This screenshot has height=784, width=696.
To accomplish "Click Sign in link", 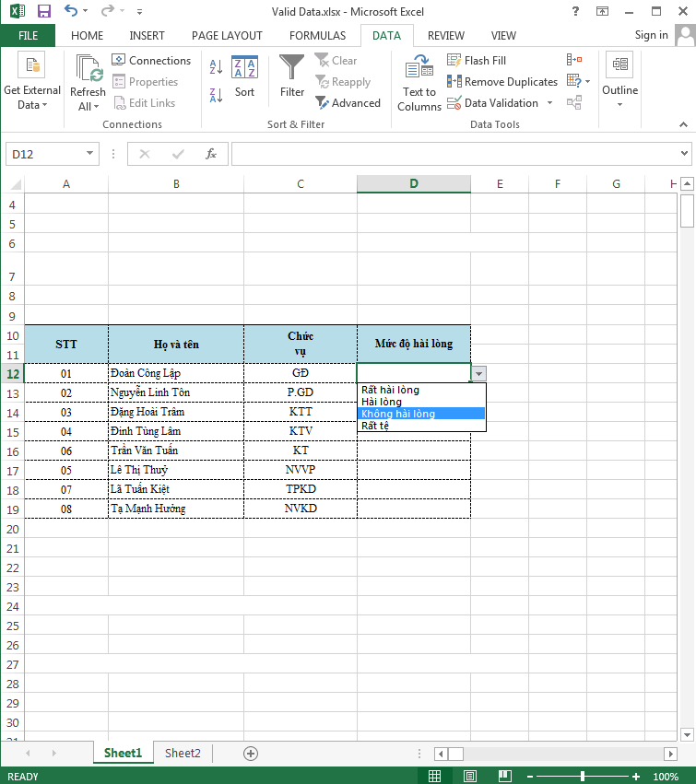I will (651, 35).
